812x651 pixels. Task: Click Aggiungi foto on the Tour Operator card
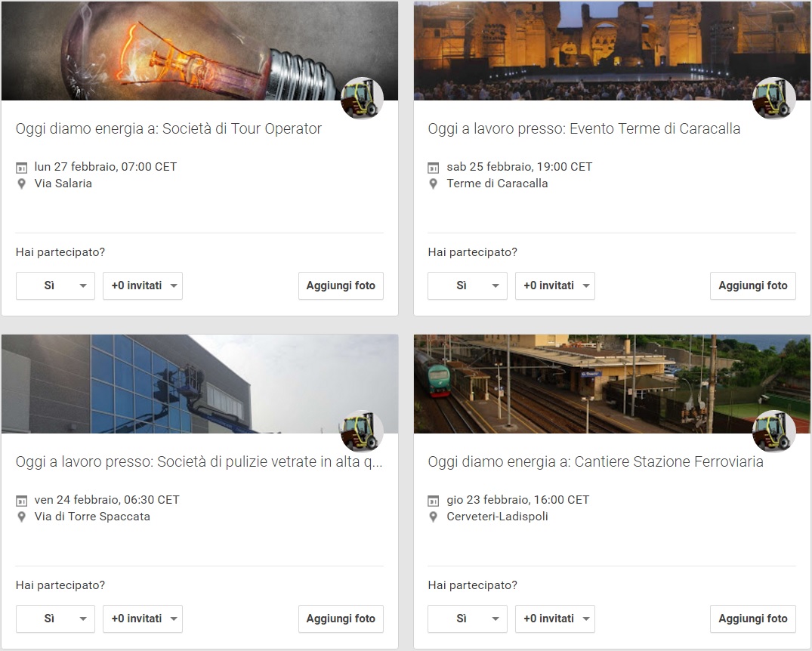coord(341,286)
